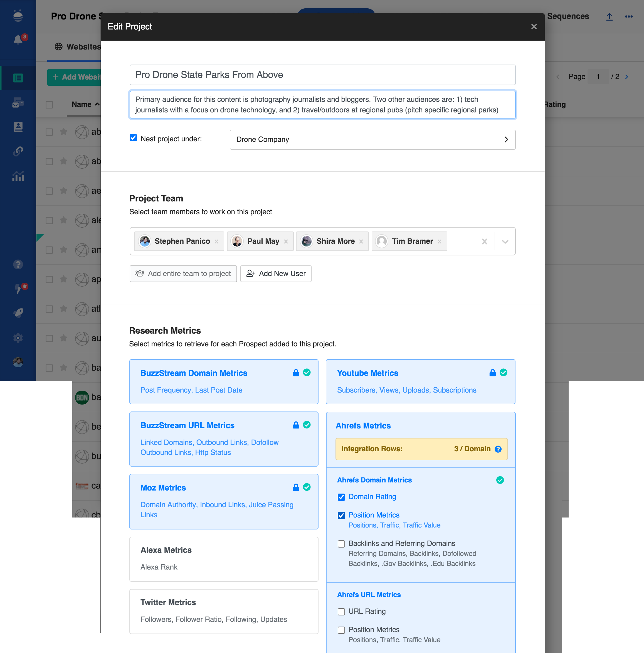644x653 pixels.
Task: Click the rocket icon in sidebar
Action: pyautogui.click(x=18, y=313)
